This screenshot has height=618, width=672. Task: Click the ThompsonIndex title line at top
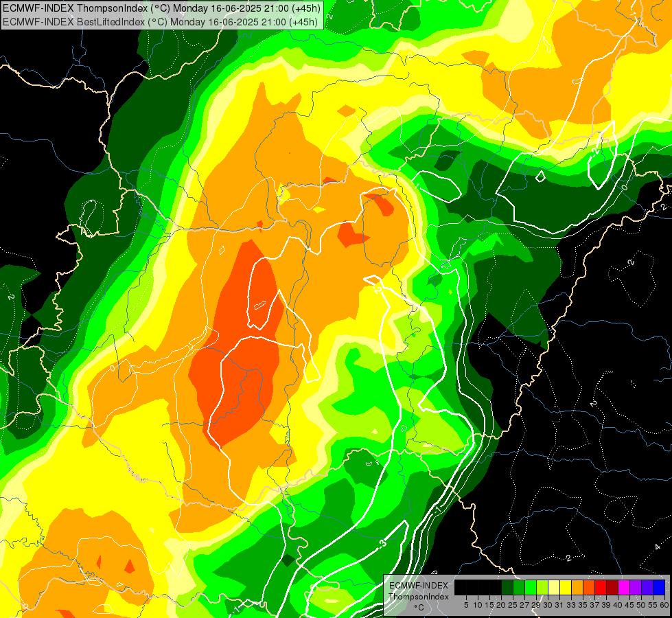[x=161, y=8]
